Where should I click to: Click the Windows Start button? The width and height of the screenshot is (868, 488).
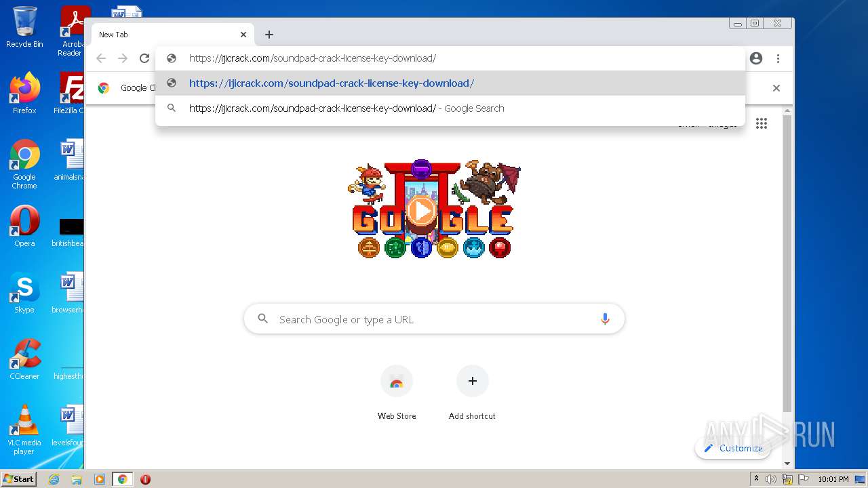tap(18, 479)
